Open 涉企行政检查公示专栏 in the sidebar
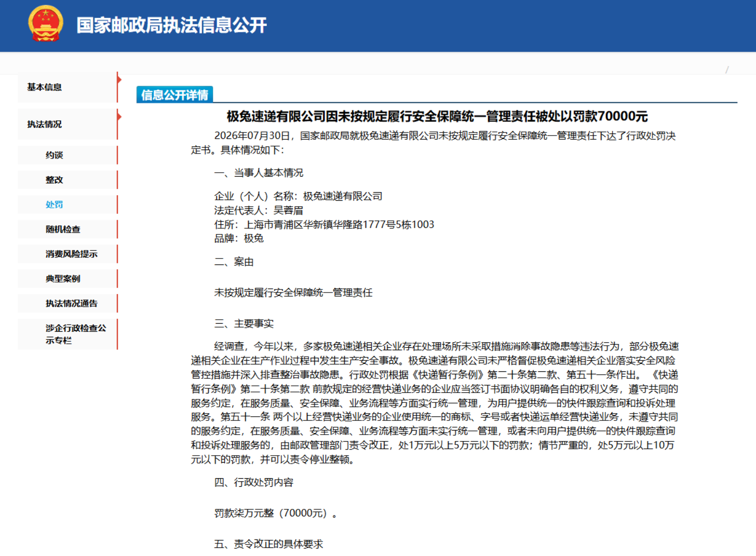Image resolution: width=756 pixels, height=556 pixels. (x=67, y=334)
